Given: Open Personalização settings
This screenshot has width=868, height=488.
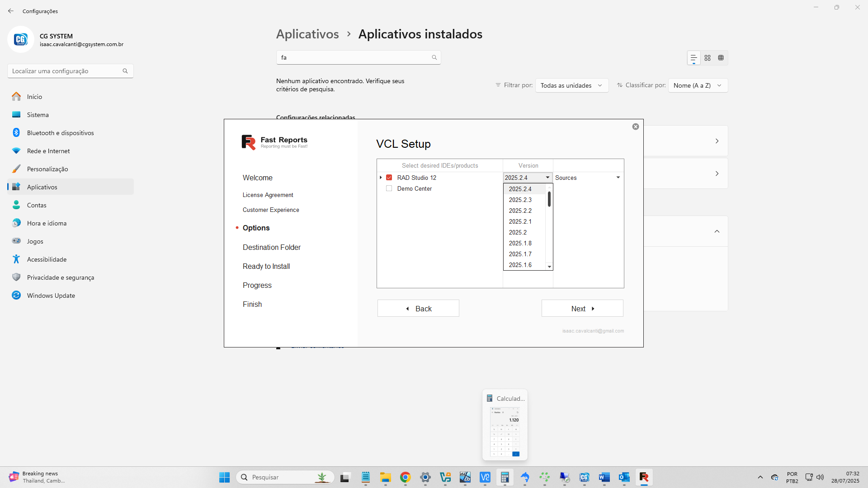Looking at the screenshot, I should tap(70, 169).
